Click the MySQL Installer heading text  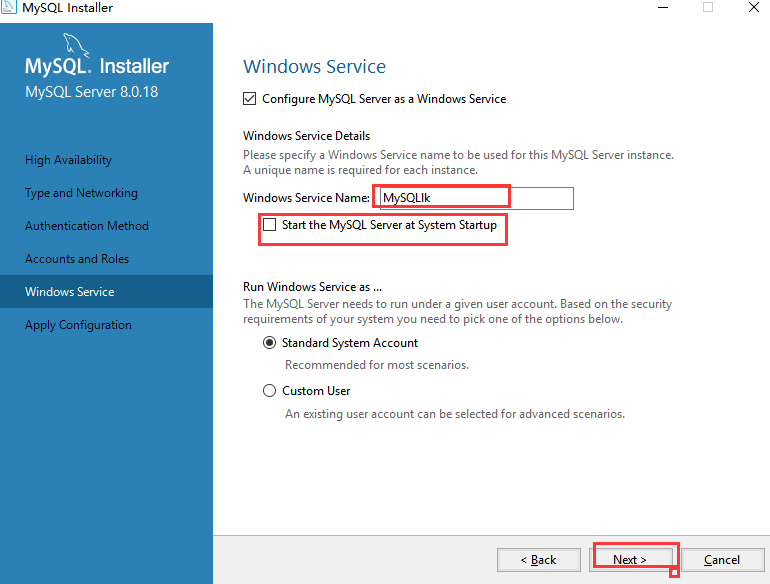coord(97,66)
